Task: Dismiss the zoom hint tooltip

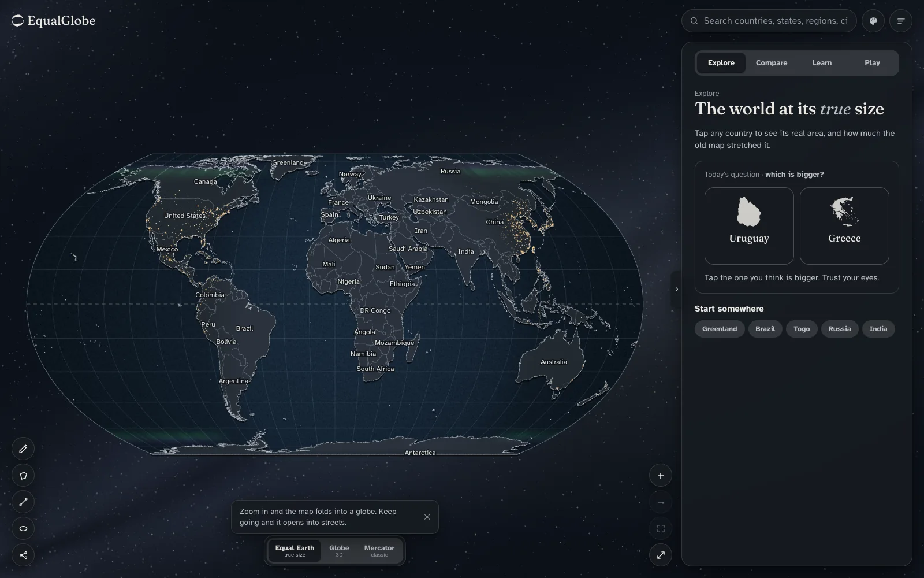Action: (x=427, y=517)
